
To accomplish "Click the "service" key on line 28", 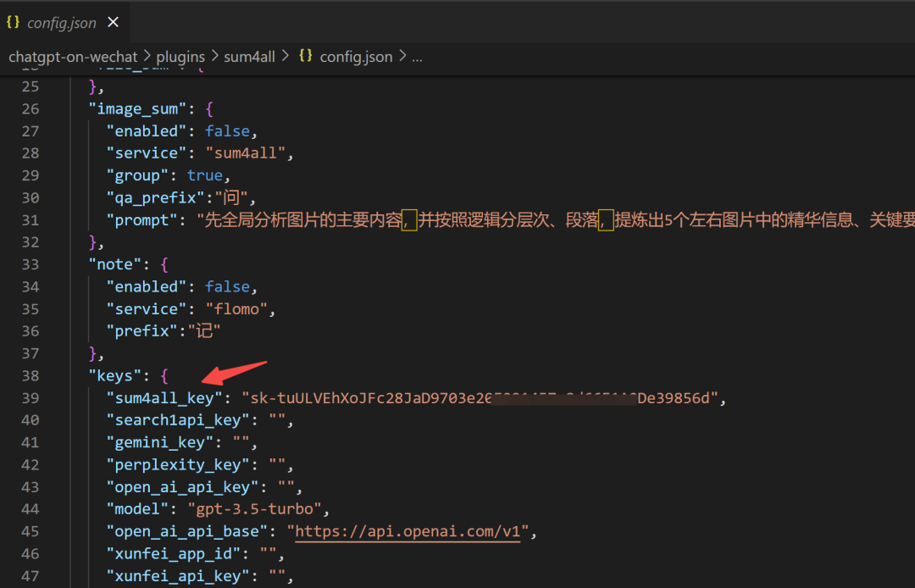I will tap(147, 153).
